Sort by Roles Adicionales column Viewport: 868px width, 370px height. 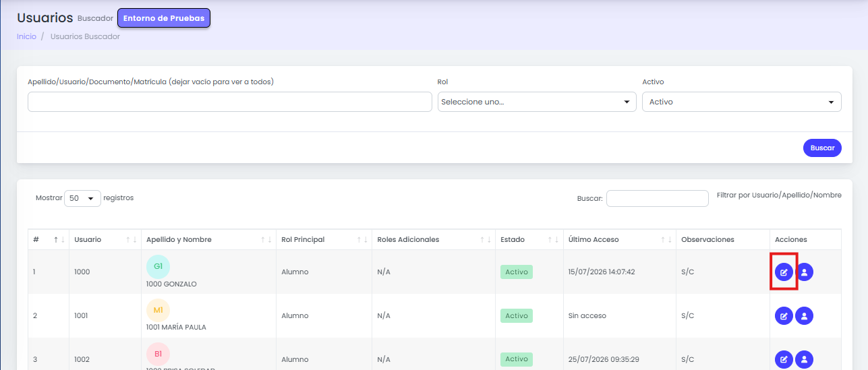[x=434, y=239]
